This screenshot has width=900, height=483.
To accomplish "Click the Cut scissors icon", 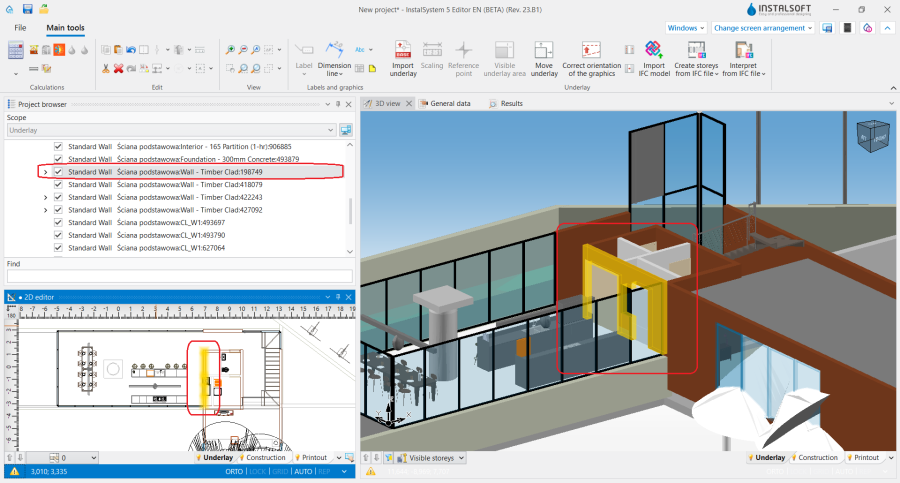I will click(106, 68).
